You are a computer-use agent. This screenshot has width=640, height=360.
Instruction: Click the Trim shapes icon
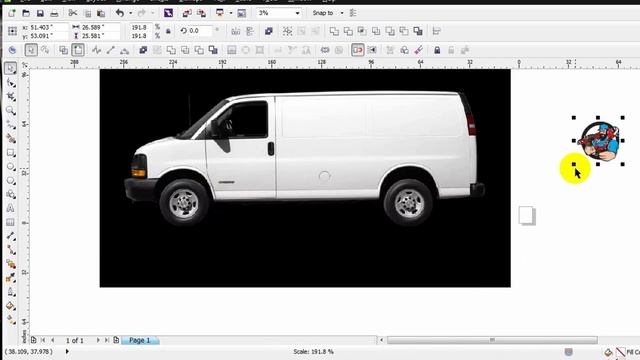tap(348, 31)
